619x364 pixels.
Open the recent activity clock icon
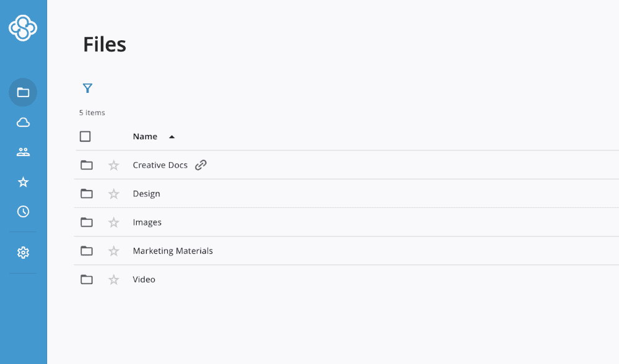click(x=23, y=212)
